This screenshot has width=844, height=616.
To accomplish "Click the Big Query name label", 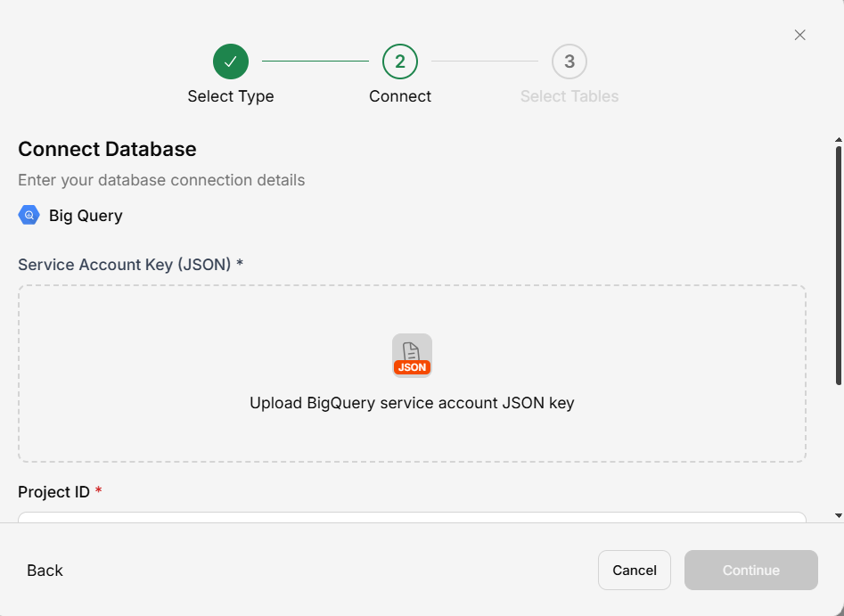I will pos(86,216).
